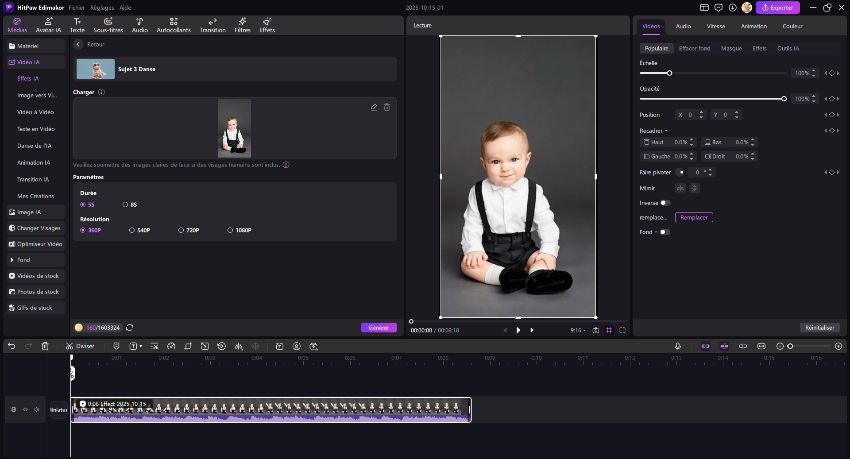The width and height of the screenshot is (850, 459).
Task: Switch to the Vitesse tab
Action: 715,26
